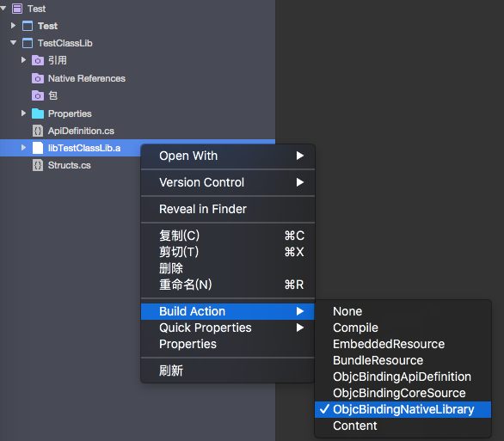Select the Native References folder icon
The image size is (504, 441).
tap(38, 78)
